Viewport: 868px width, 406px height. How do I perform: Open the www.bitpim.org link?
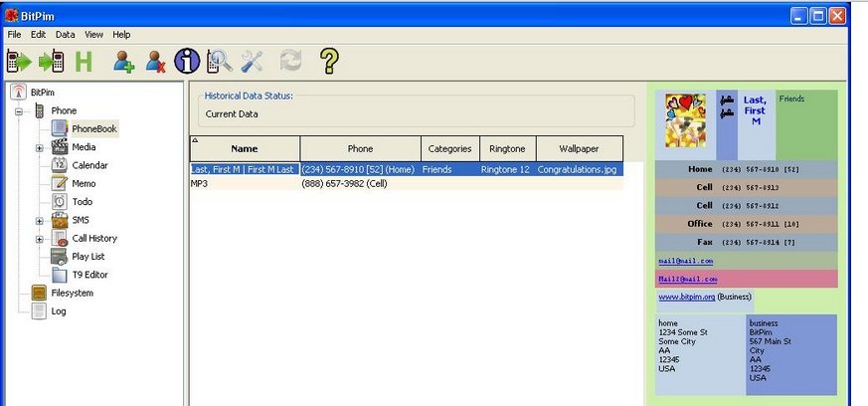coord(686,297)
